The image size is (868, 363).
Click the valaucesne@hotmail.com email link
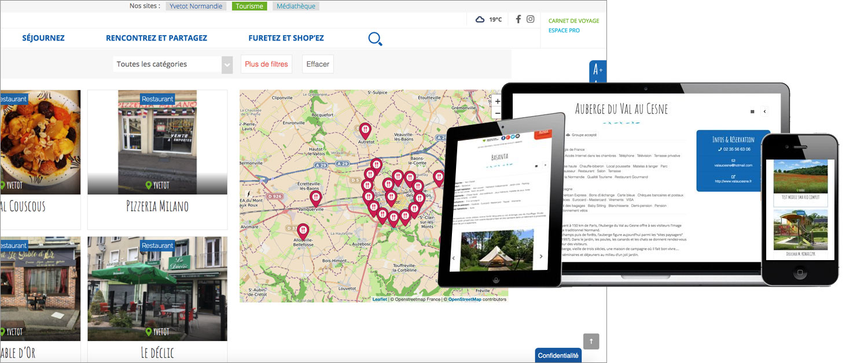click(732, 165)
